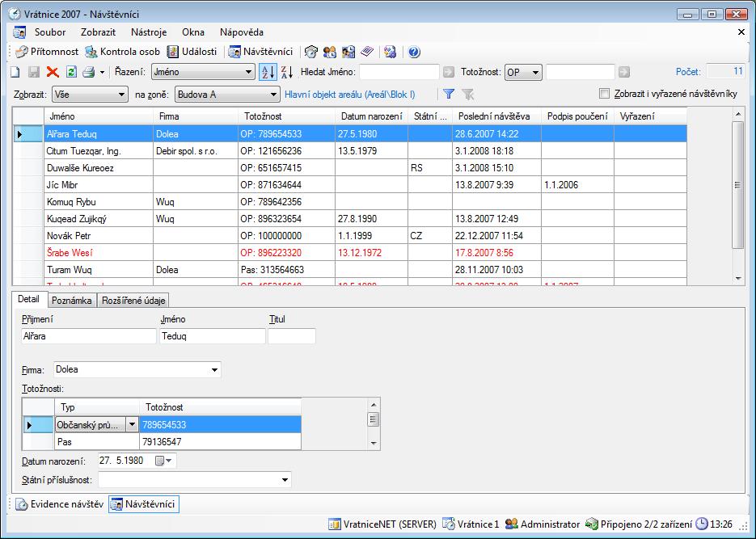The width and height of the screenshot is (756, 539).
Task: Click the Příjmení field Alřara
Action: click(x=89, y=336)
